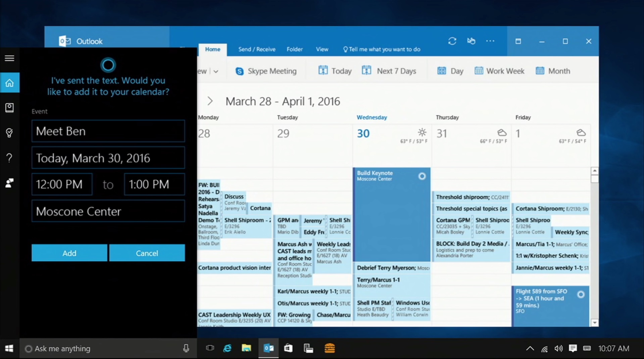Image resolution: width=644 pixels, height=359 pixels.
Task: Expand the New items dropdown arrow
Action: click(216, 71)
